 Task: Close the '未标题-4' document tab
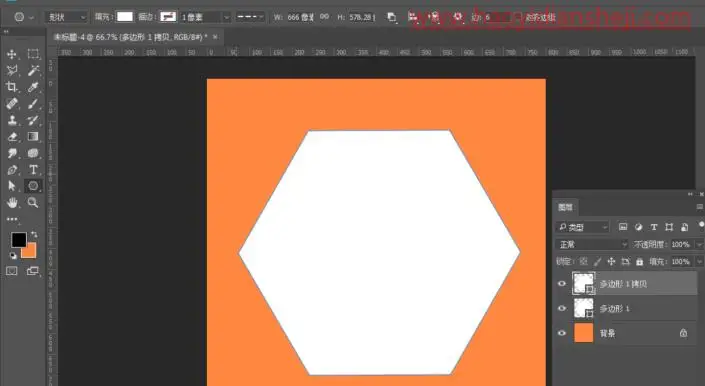pyautogui.click(x=215, y=37)
